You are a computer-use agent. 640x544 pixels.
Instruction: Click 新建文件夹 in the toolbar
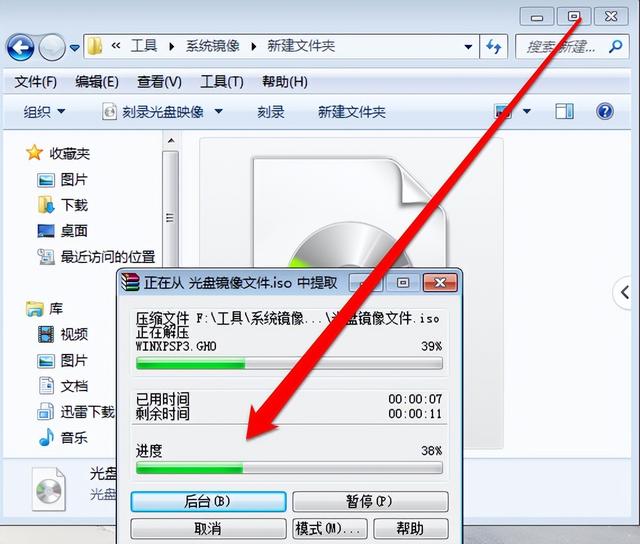[352, 112]
